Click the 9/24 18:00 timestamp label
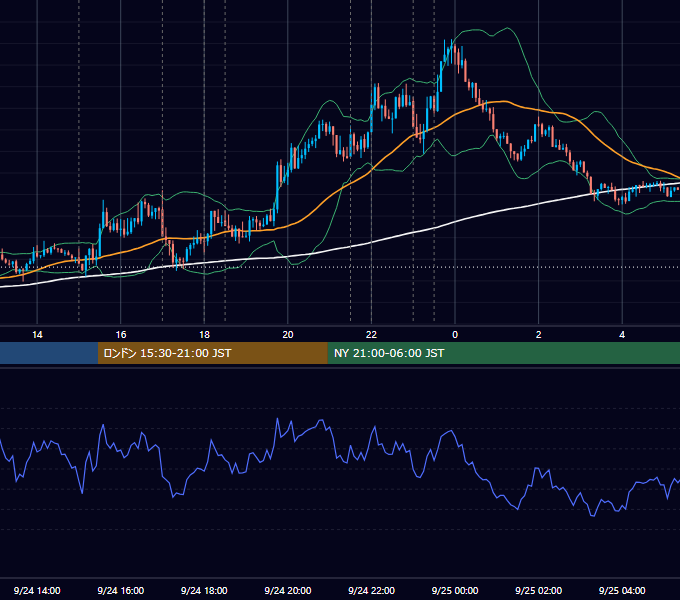 (204, 590)
